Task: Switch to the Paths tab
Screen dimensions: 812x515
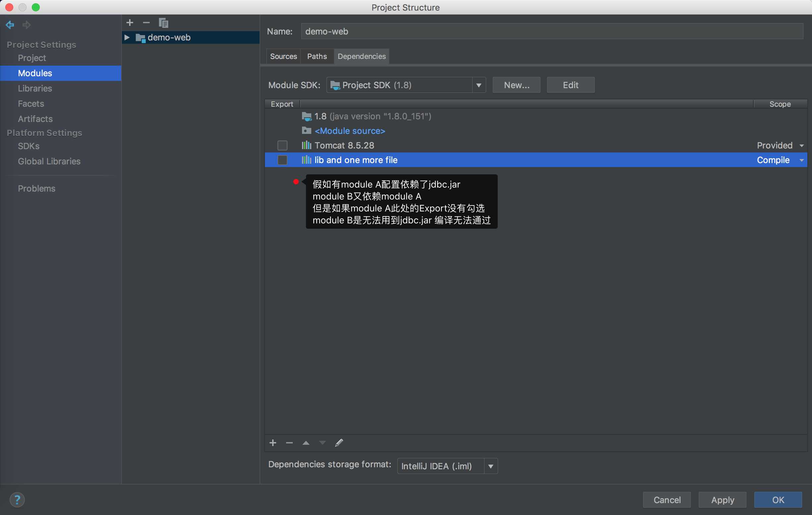Action: coord(317,56)
